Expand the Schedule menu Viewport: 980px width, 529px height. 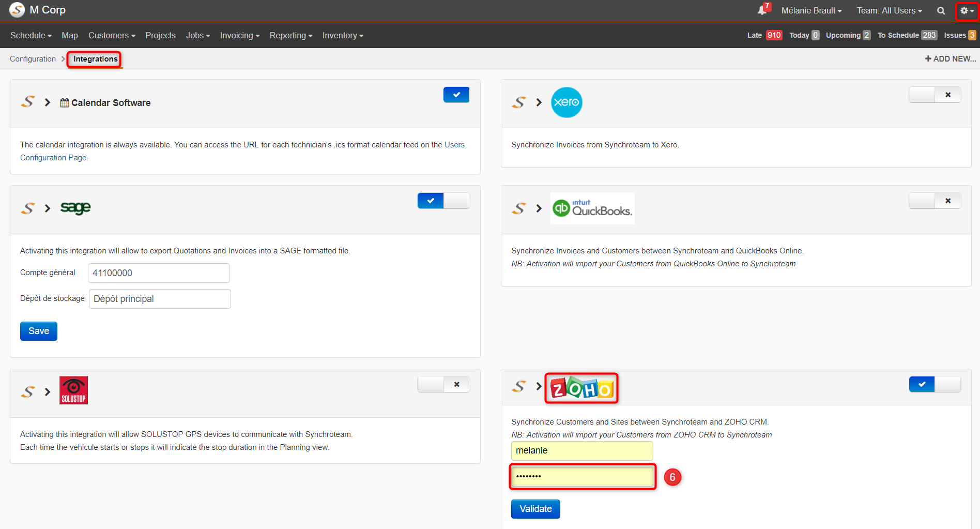(31, 35)
